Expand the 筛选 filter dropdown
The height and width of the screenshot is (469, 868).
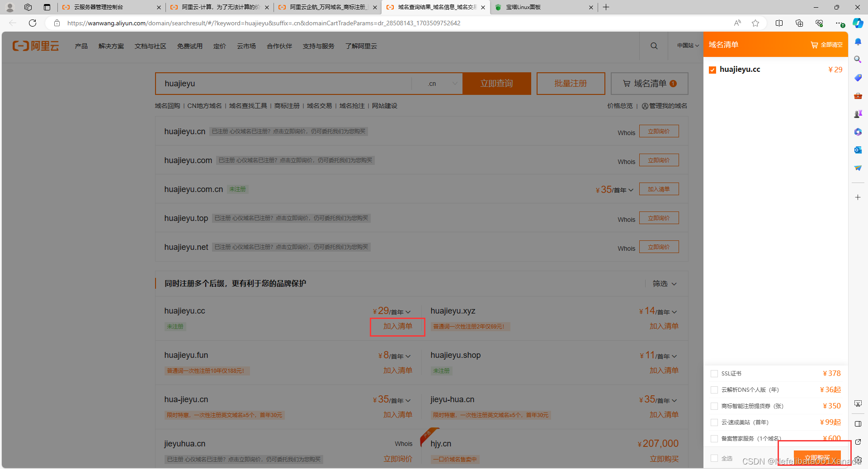(x=665, y=284)
